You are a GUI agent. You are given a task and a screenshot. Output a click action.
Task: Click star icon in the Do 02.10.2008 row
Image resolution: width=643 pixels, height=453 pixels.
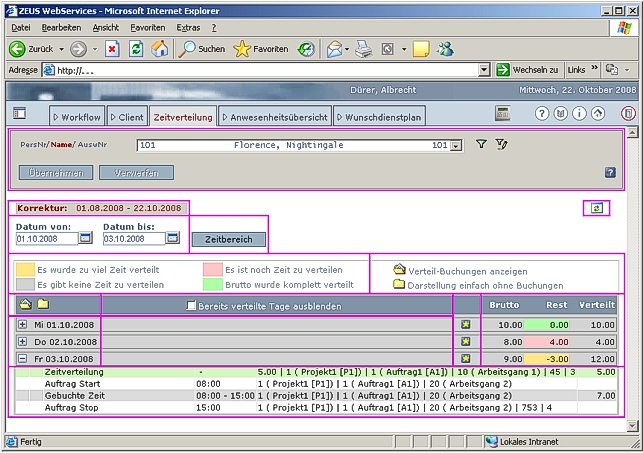(x=465, y=341)
